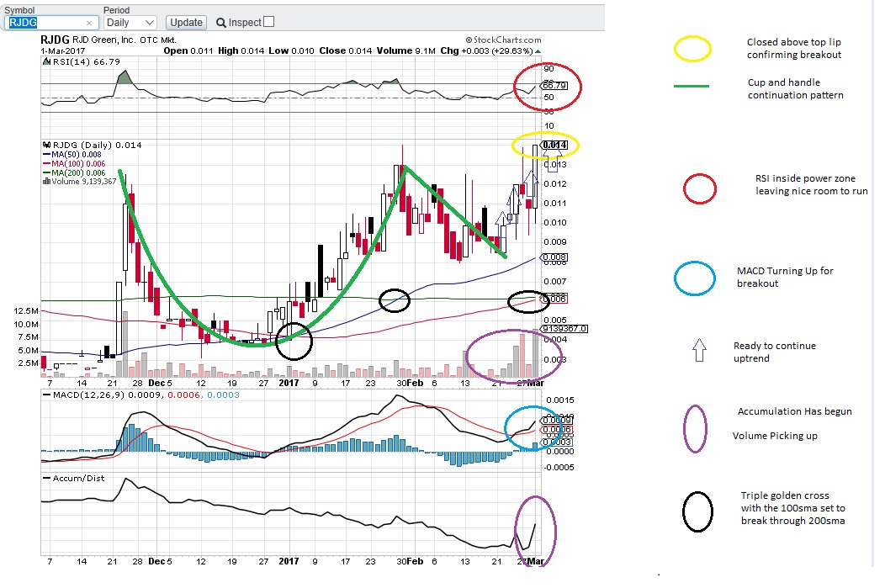Click the Update button

pos(186,23)
